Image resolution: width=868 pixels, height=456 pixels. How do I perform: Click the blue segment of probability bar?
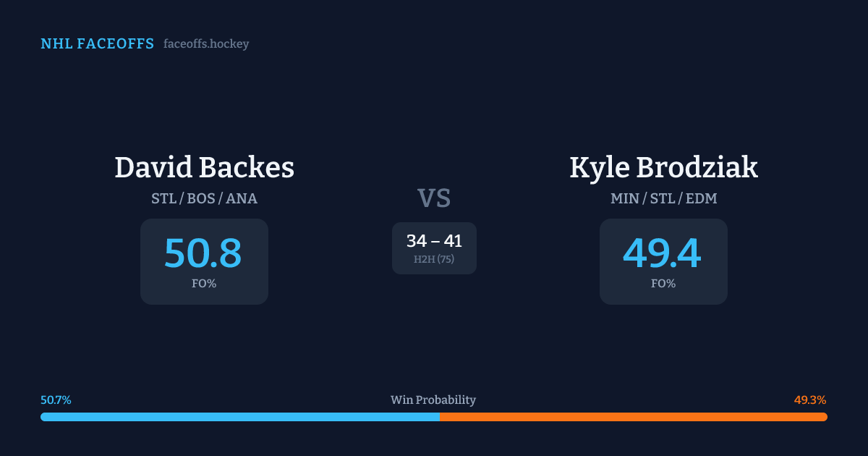(x=239, y=417)
